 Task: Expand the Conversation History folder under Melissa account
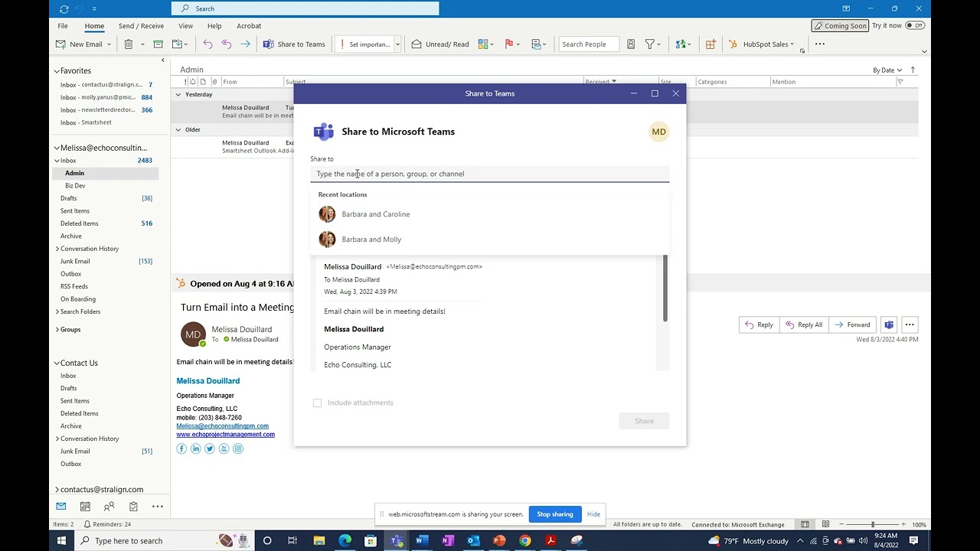pos(57,249)
